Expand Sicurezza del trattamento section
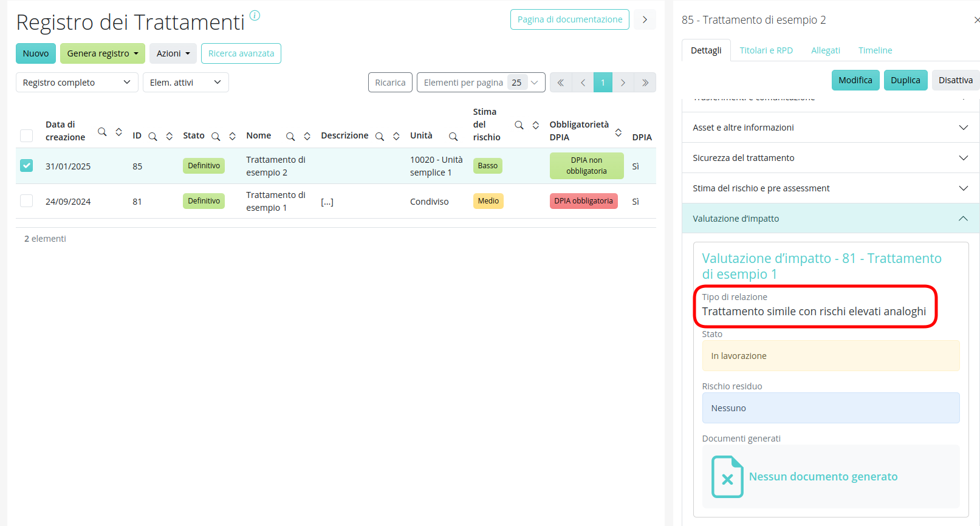The width and height of the screenshot is (980, 526). click(831, 158)
